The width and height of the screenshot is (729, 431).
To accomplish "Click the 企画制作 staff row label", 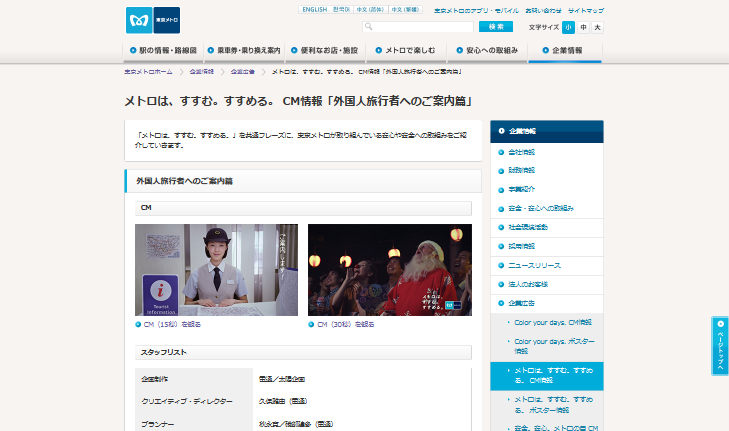I will click(x=155, y=379).
